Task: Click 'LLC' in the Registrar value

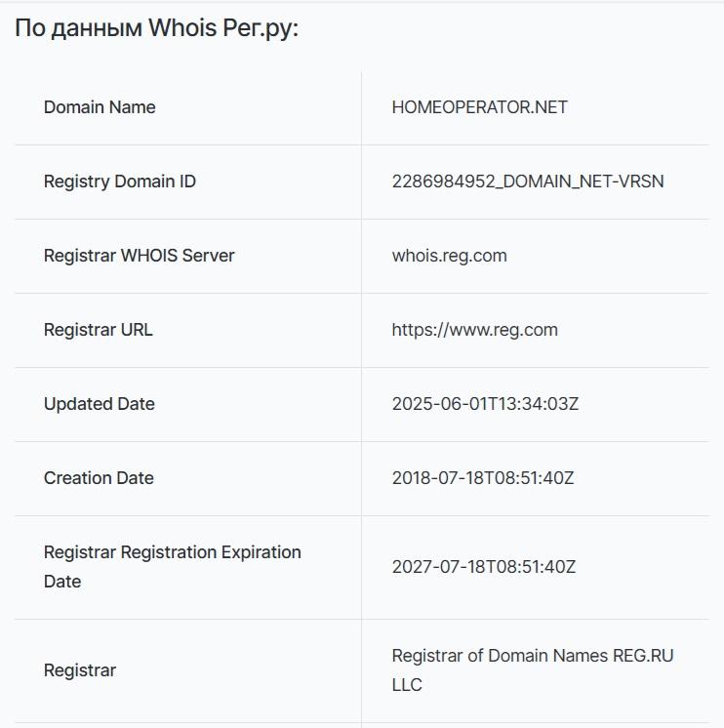Action: (x=407, y=685)
